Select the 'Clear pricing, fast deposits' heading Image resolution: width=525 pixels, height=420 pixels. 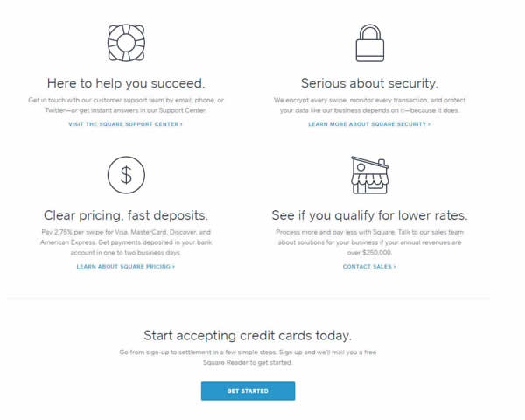pyautogui.click(x=126, y=215)
